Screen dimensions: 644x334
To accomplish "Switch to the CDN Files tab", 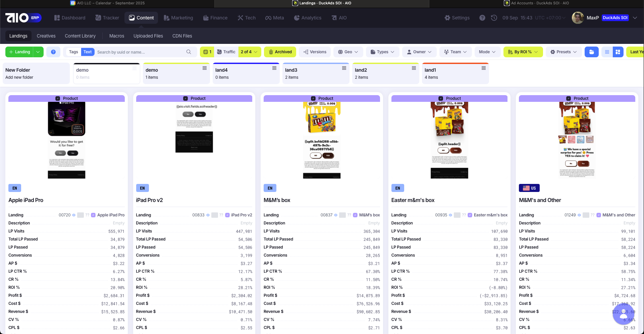I will click(182, 36).
